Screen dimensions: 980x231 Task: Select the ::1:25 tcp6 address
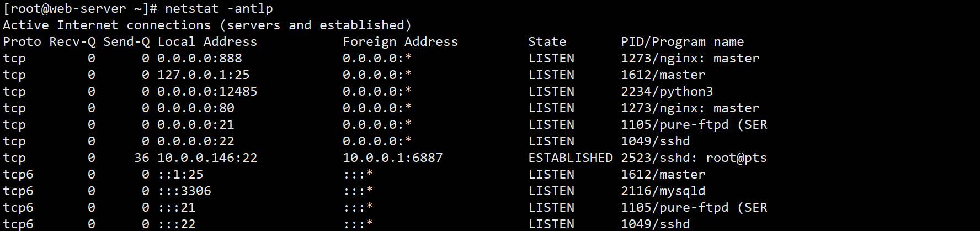180,175
